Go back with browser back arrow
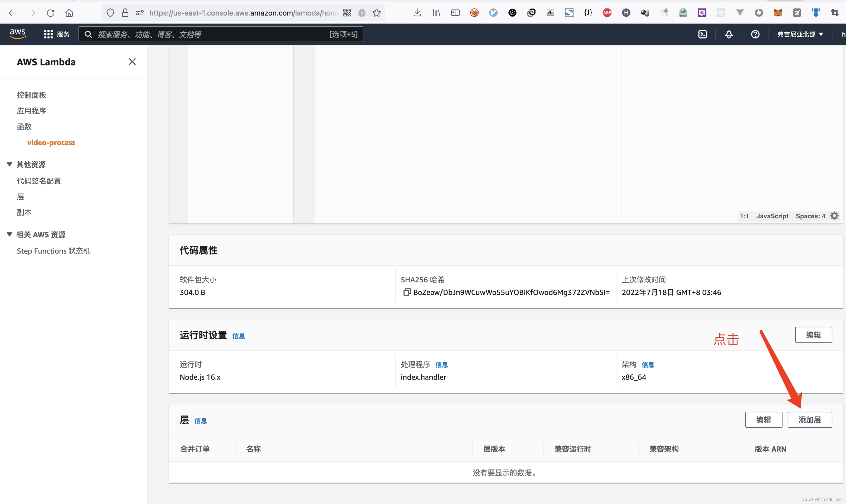 [13, 13]
